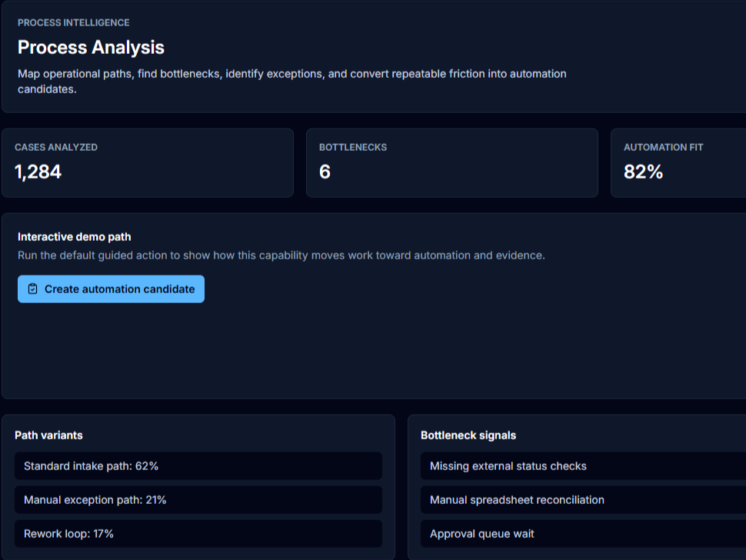The width and height of the screenshot is (746, 560).
Task: Click the Bottleneck signals panel title
Action: (468, 435)
